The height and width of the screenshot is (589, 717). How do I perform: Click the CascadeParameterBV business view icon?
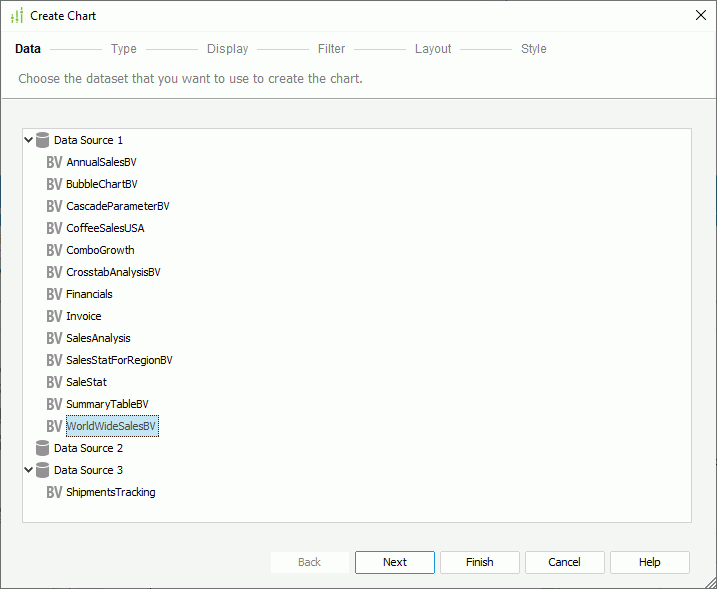54,206
